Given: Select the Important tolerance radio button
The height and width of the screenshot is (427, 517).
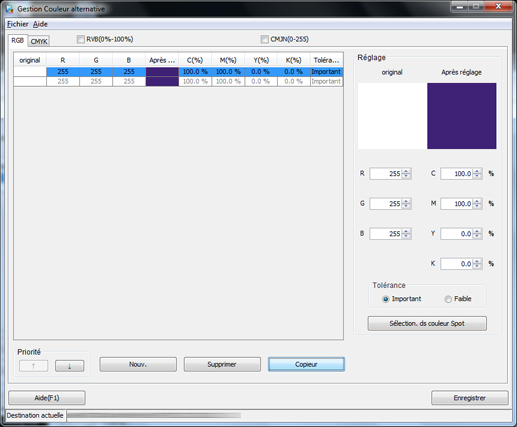Looking at the screenshot, I should tap(386, 299).
